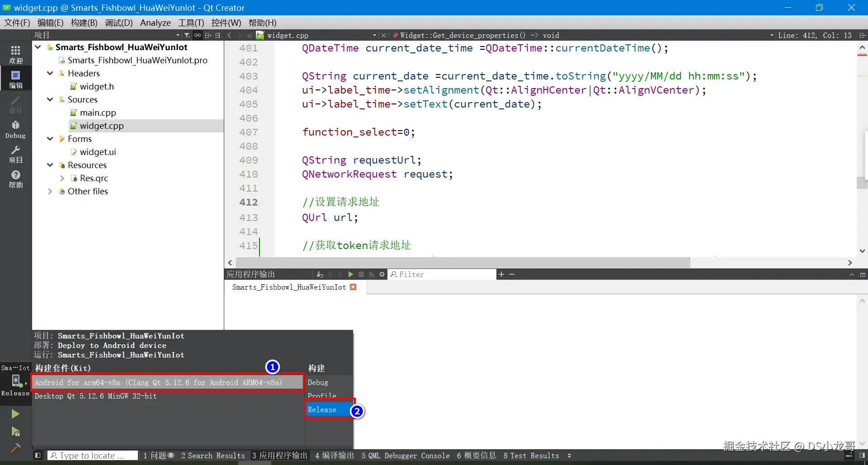Open the Analyze menu
This screenshot has height=465, width=868.
[156, 23]
